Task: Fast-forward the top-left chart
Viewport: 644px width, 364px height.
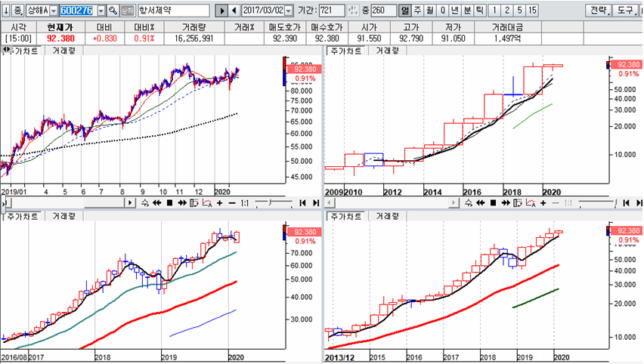Action: click(182, 202)
